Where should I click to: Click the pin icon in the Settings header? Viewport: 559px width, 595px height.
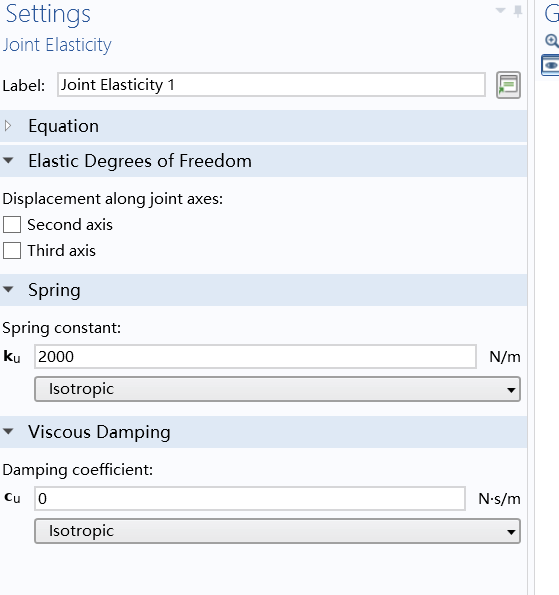tap(518, 11)
